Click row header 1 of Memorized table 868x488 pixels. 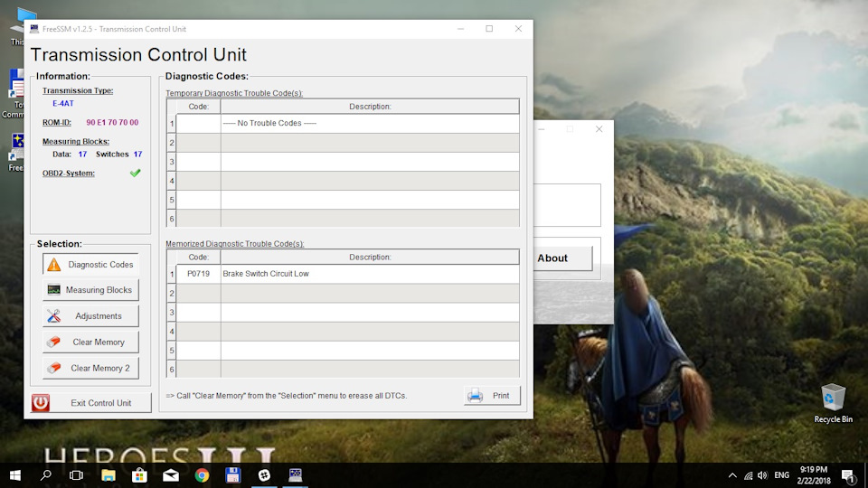(x=172, y=274)
